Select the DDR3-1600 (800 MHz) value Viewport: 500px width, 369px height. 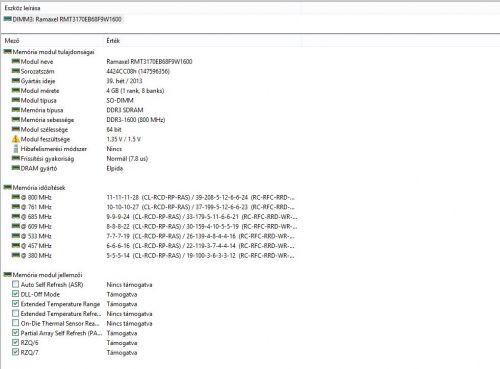136,120
